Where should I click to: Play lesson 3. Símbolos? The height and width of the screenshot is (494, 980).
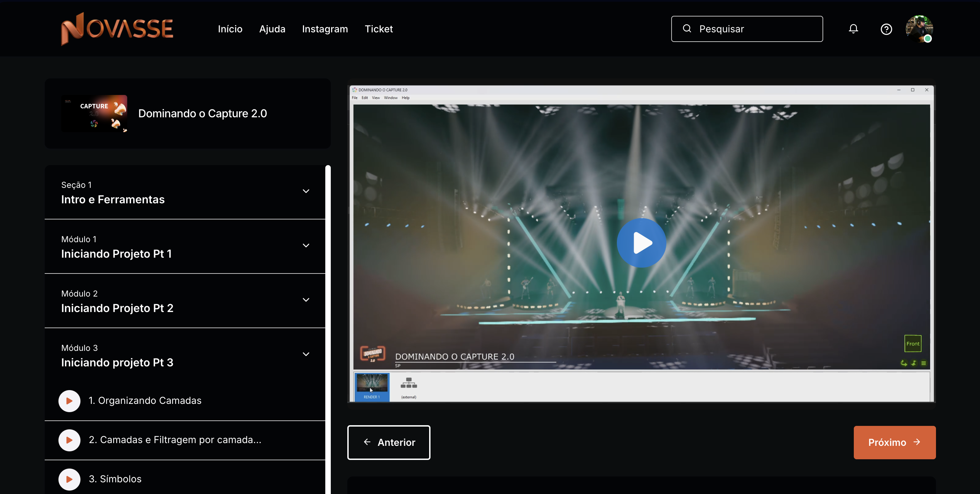click(69, 479)
